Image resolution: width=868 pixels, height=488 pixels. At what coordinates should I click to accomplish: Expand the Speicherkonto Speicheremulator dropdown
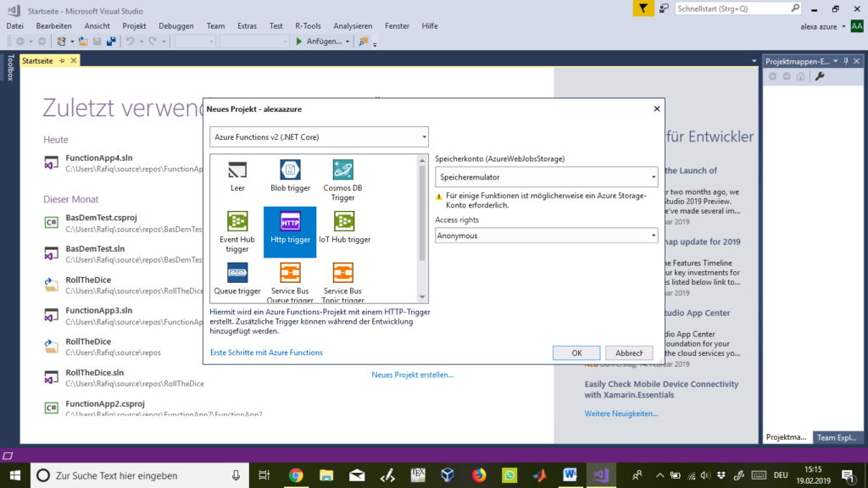(x=547, y=177)
